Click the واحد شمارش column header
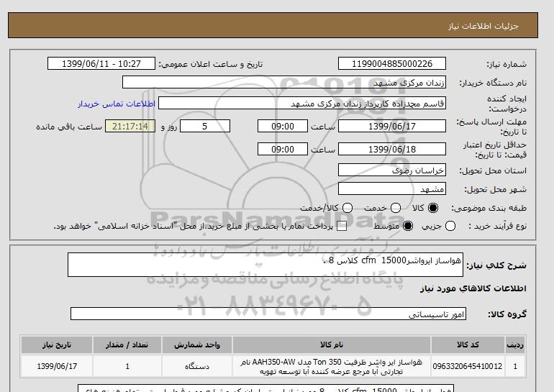The image size is (554, 392). point(197,345)
